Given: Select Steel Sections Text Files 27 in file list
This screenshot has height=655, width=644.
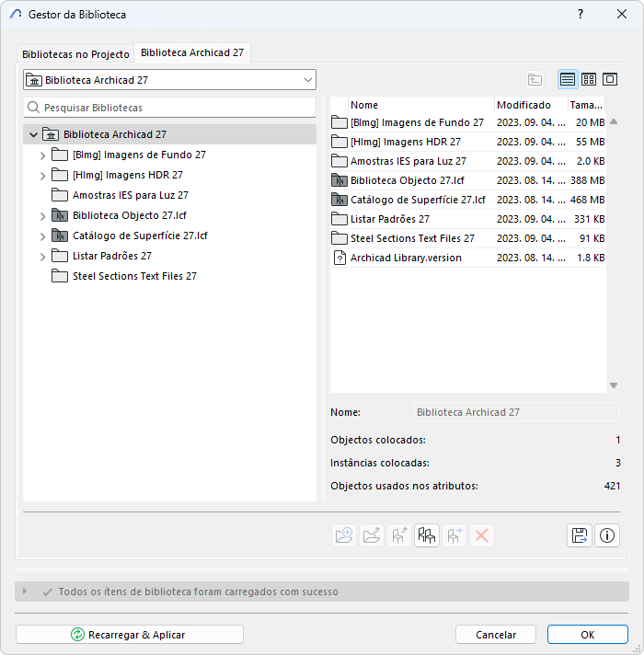Looking at the screenshot, I should pyautogui.click(x=467, y=238).
